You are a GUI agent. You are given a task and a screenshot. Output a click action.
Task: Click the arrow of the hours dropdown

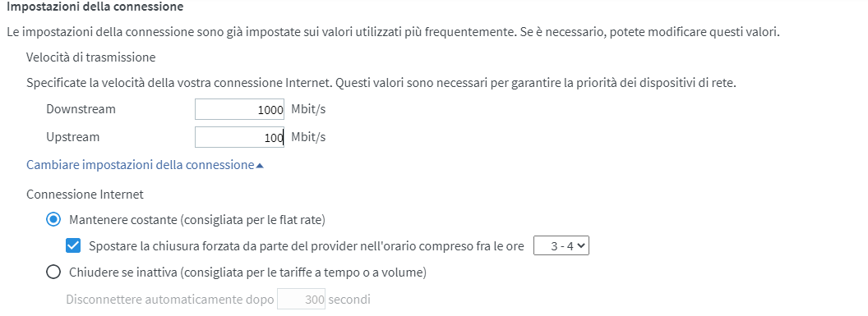pos(580,246)
